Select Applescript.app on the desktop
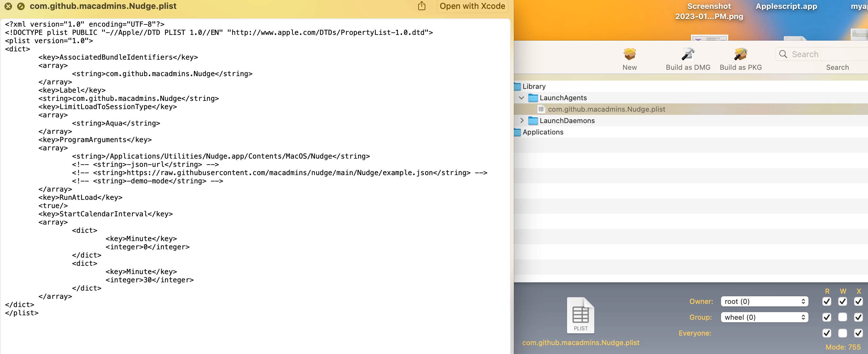 coord(786,6)
